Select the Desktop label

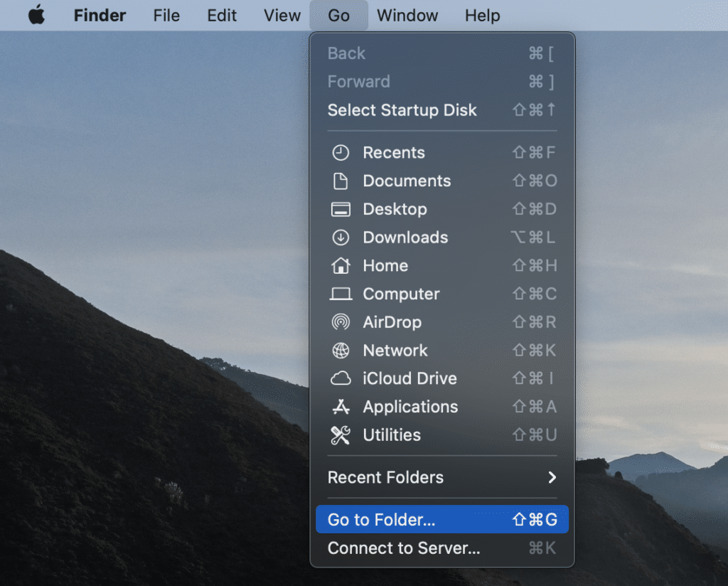[395, 209]
